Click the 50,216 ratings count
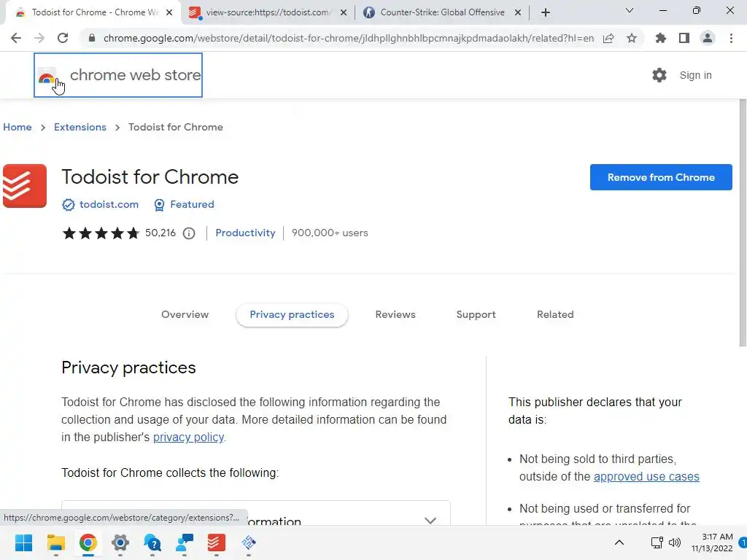Image resolution: width=747 pixels, height=560 pixels. click(x=160, y=233)
